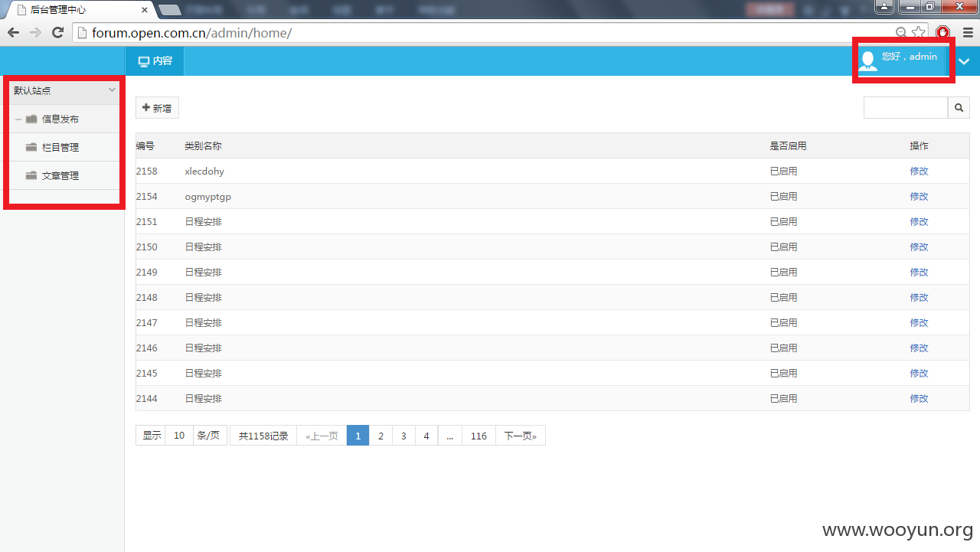Click the Chrome user profile button
Viewport: 980px width, 552px height.
pyautogui.click(x=884, y=6)
